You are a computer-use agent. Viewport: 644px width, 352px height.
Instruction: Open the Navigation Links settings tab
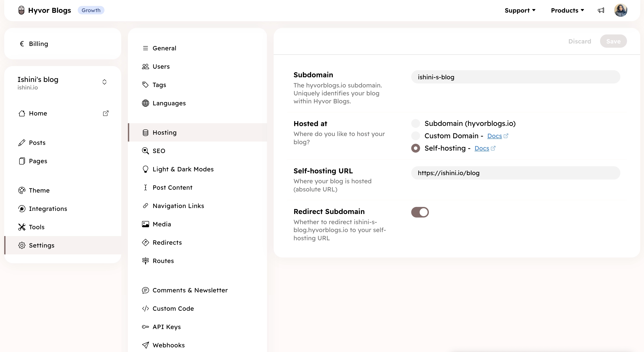click(197, 206)
